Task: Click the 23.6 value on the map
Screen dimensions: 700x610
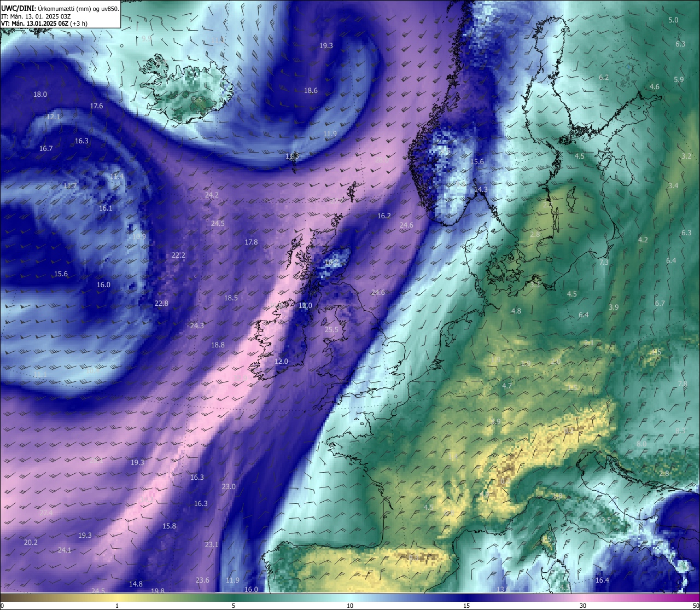Action: click(202, 580)
